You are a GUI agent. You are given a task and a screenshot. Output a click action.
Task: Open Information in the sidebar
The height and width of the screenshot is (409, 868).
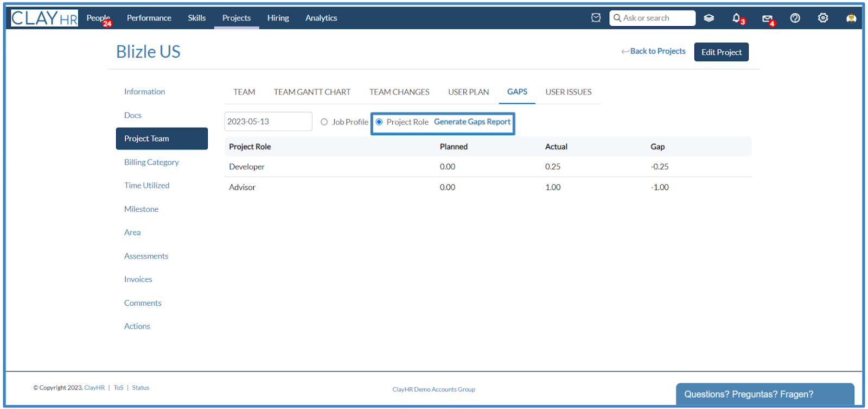tap(144, 91)
